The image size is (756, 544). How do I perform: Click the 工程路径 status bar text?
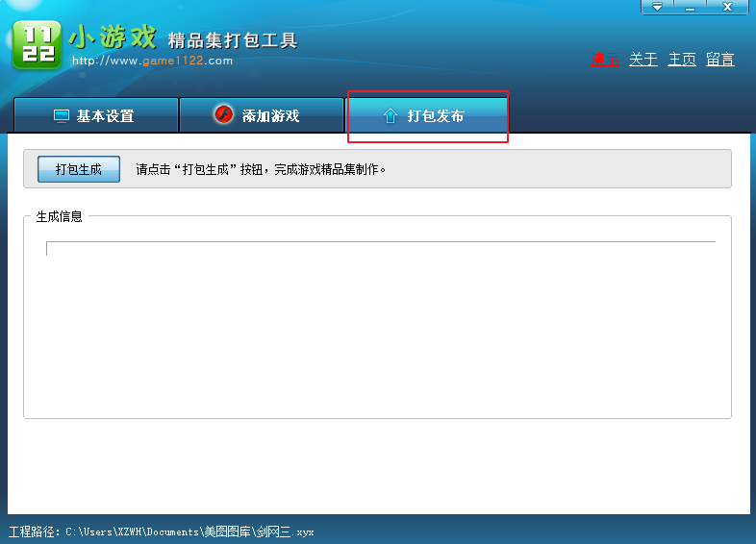click(x=161, y=532)
